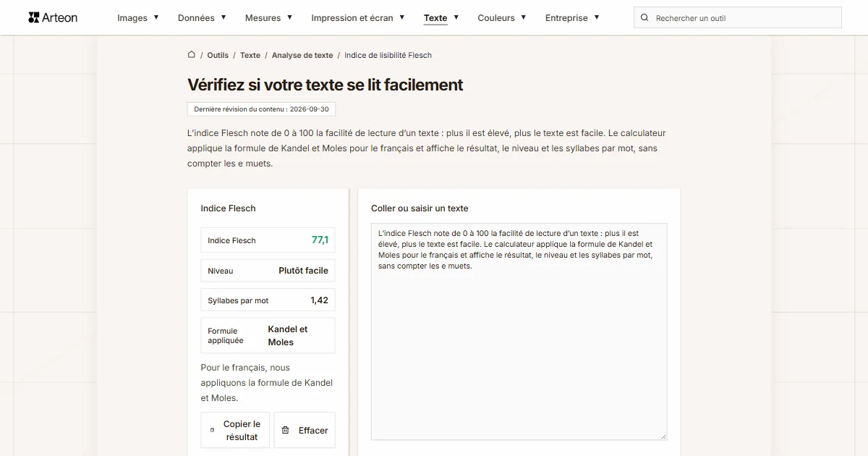Click Copier le résultat button

click(x=235, y=430)
